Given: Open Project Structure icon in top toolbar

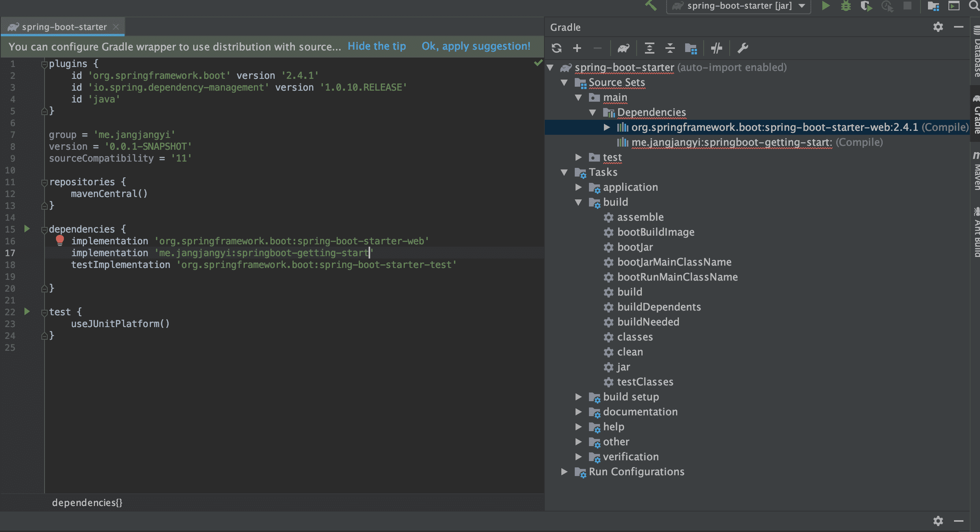Looking at the screenshot, I should 933,6.
